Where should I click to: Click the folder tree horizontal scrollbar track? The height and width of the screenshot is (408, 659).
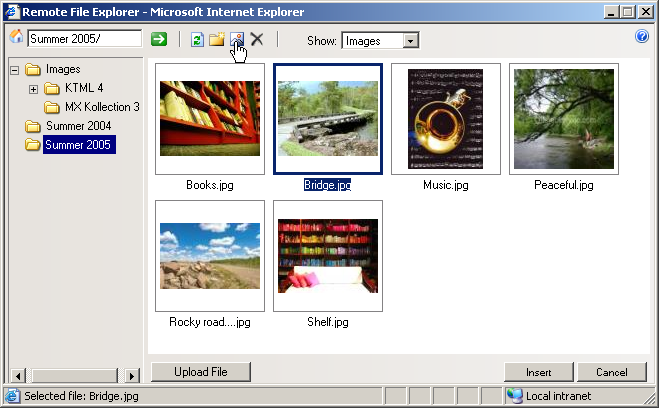[75, 376]
